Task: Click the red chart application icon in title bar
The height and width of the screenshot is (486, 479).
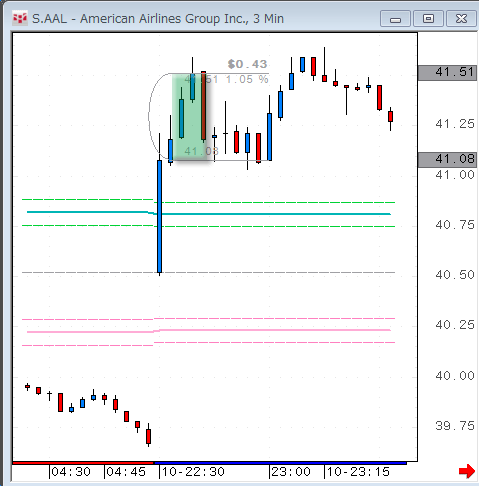Action: (x=19, y=18)
